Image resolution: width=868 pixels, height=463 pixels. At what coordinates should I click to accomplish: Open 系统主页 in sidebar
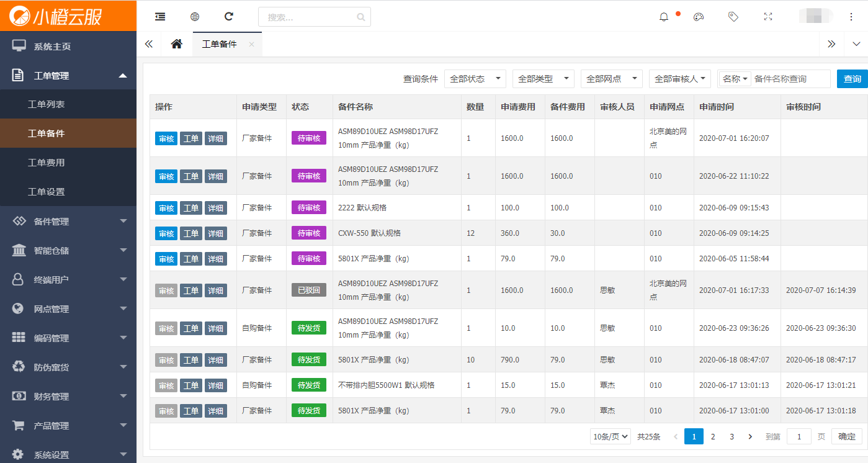[x=68, y=47]
